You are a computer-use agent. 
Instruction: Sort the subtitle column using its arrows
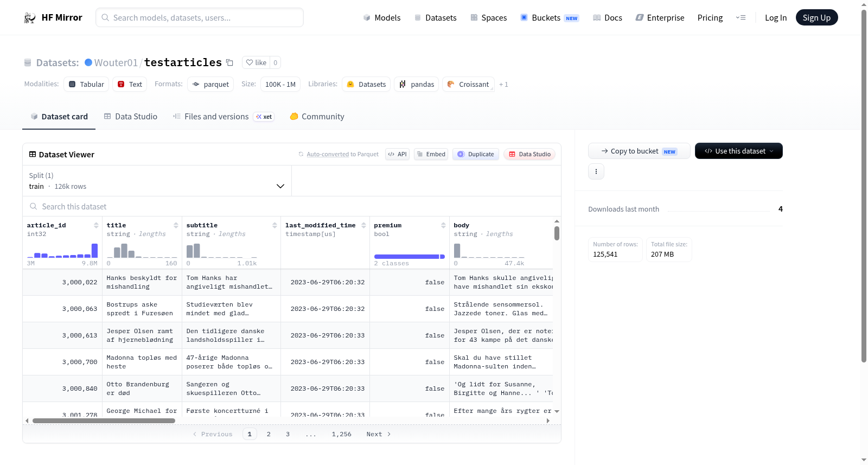pyautogui.click(x=275, y=225)
